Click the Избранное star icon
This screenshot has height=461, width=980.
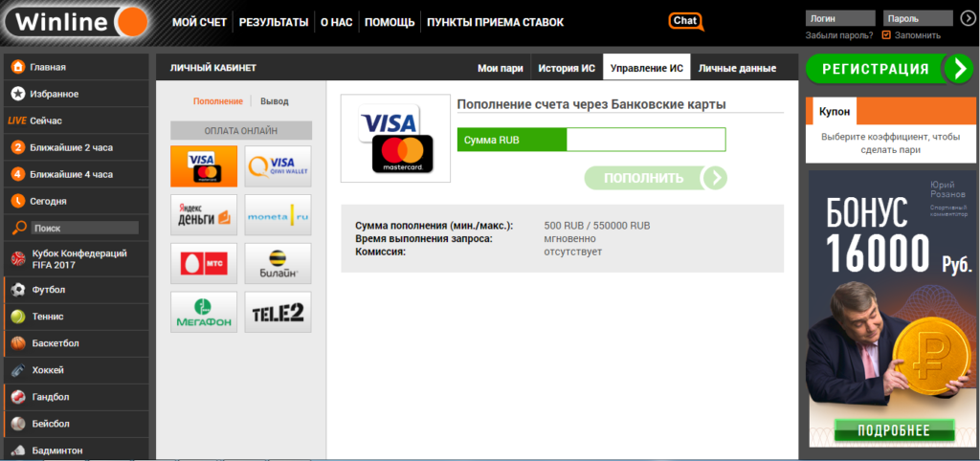pyautogui.click(x=18, y=94)
